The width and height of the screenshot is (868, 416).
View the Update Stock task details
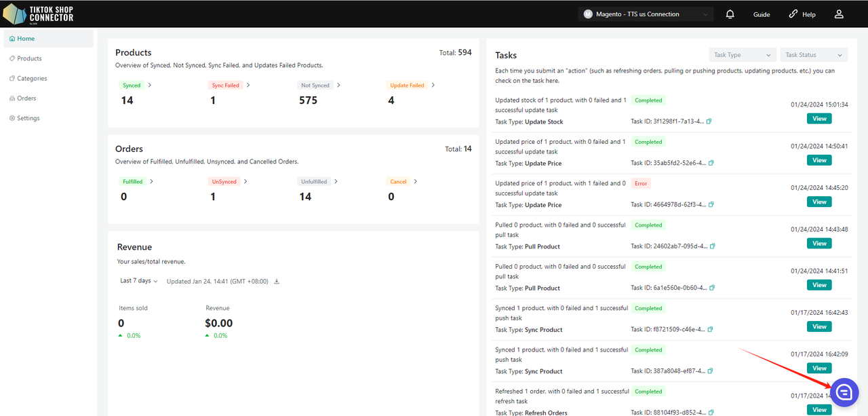pyautogui.click(x=819, y=119)
